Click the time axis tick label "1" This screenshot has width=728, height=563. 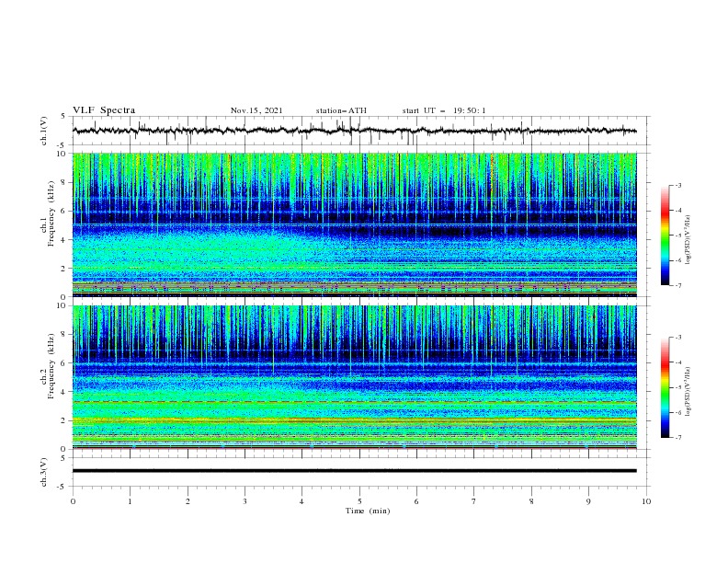(130, 501)
